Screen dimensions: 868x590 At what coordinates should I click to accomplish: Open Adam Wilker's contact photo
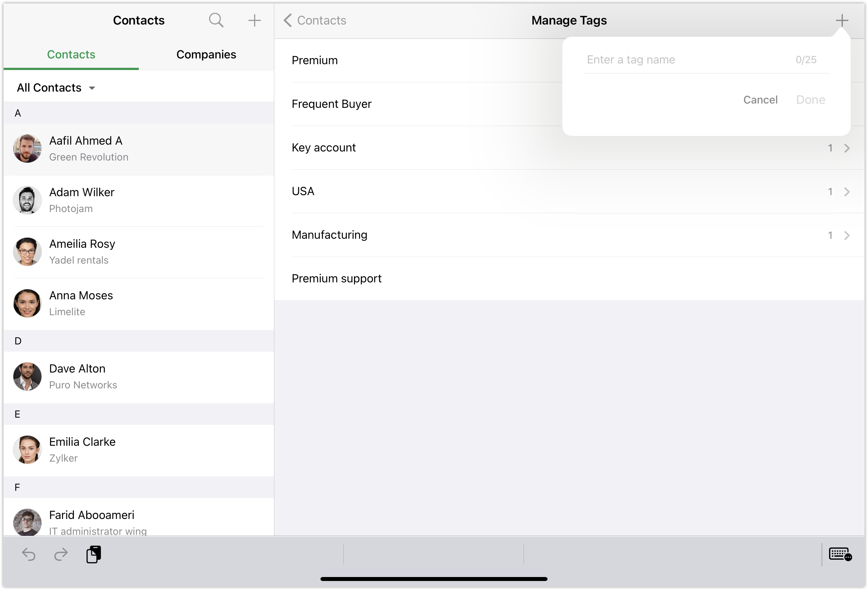pyautogui.click(x=27, y=200)
